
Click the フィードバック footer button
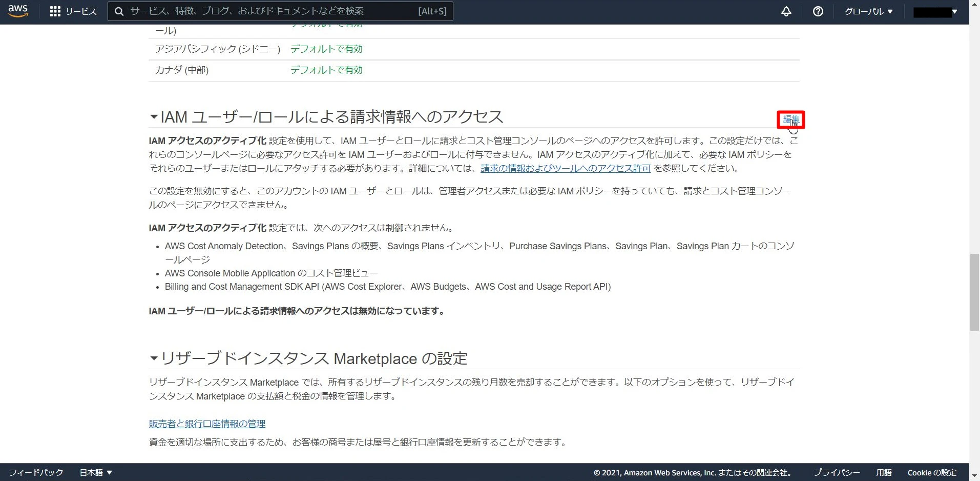pos(36,472)
